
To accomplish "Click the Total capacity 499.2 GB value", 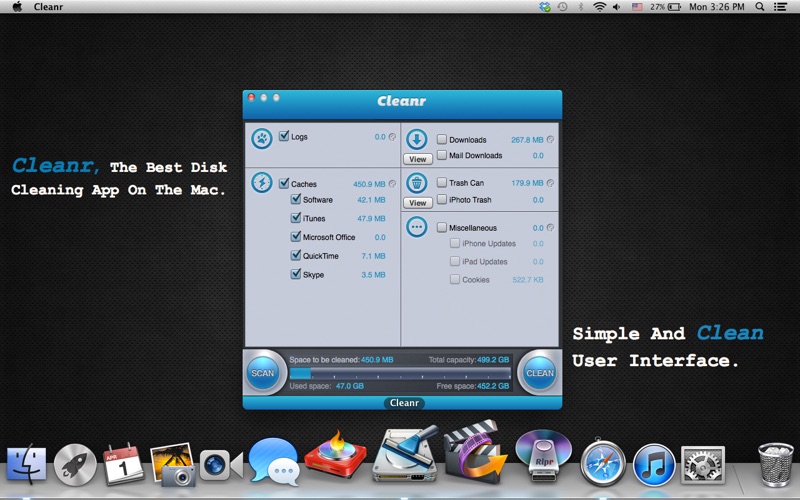I will 493,360.
